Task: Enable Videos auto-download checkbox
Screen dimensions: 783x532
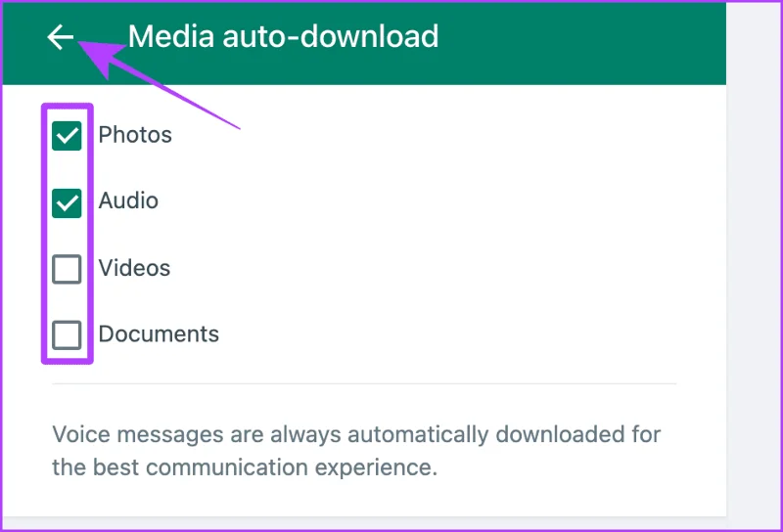Action: 67,269
